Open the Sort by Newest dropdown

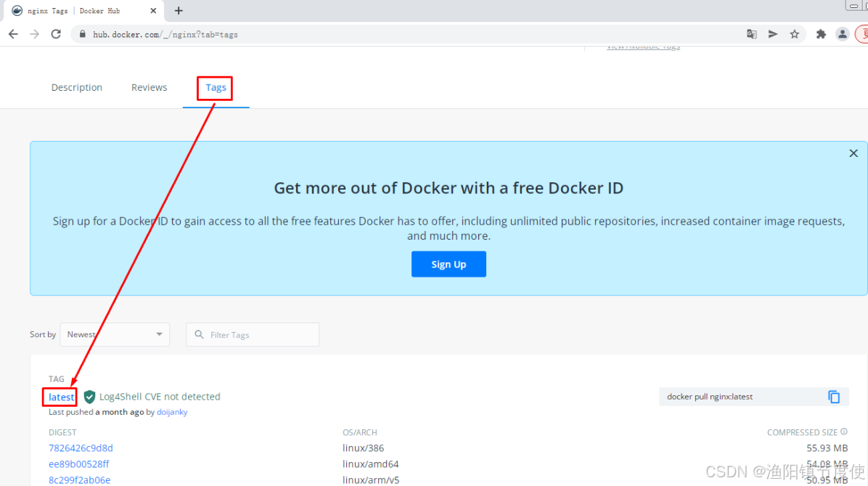(x=115, y=335)
